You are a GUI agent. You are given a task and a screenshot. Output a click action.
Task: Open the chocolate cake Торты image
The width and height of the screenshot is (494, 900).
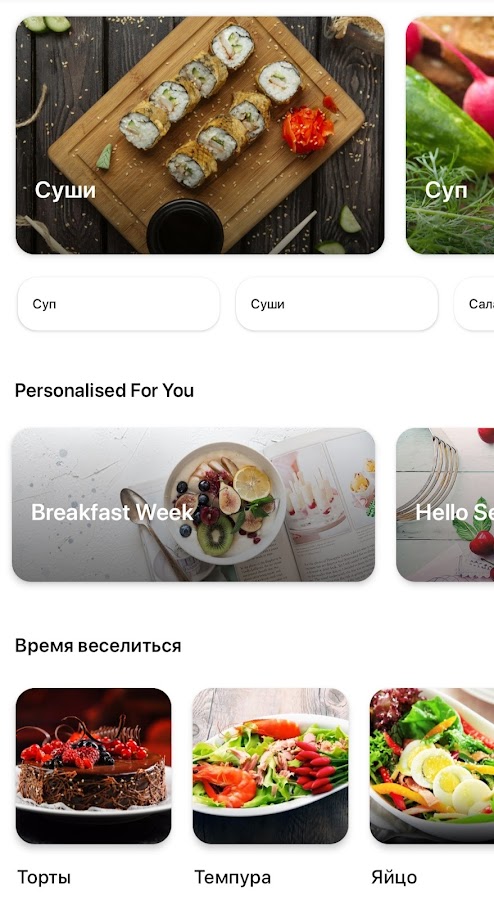(x=94, y=766)
